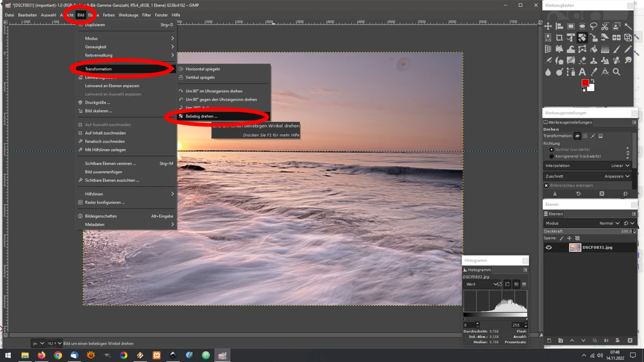Open the layer Modus Normal dropdown
Viewport: 644px width, 362px height.
[583, 223]
